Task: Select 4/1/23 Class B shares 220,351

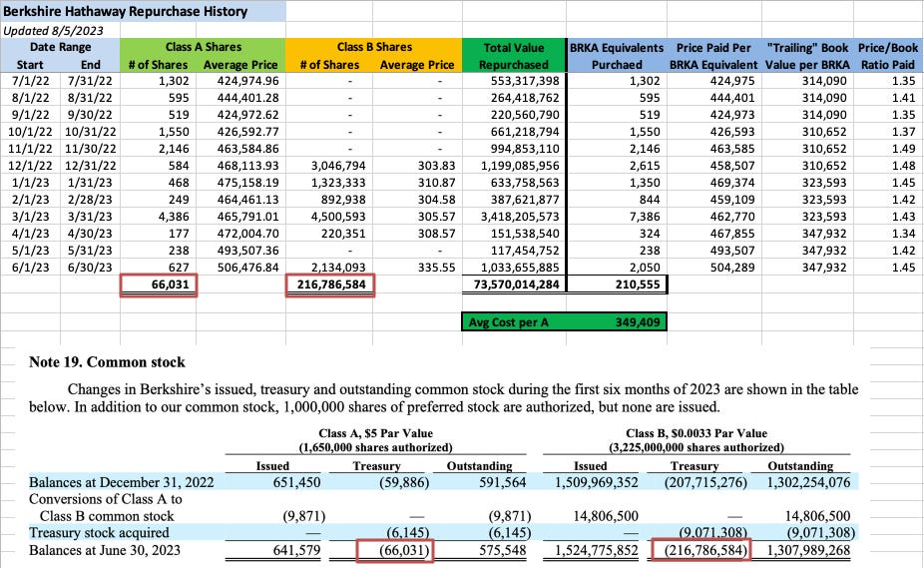Action: pyautogui.click(x=343, y=234)
